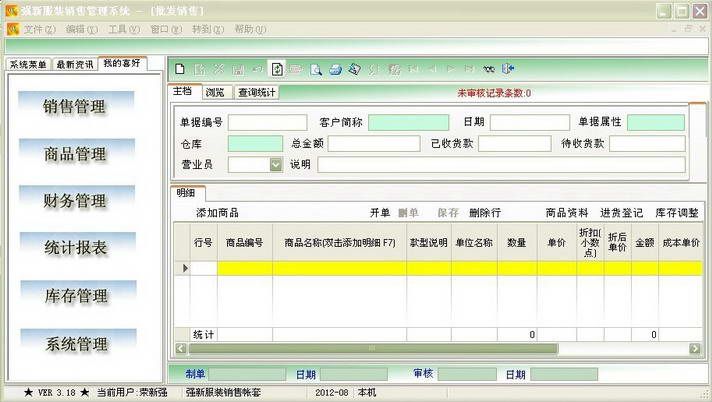Click the 说明 text field
This screenshot has height=402, width=712.
(x=501, y=164)
